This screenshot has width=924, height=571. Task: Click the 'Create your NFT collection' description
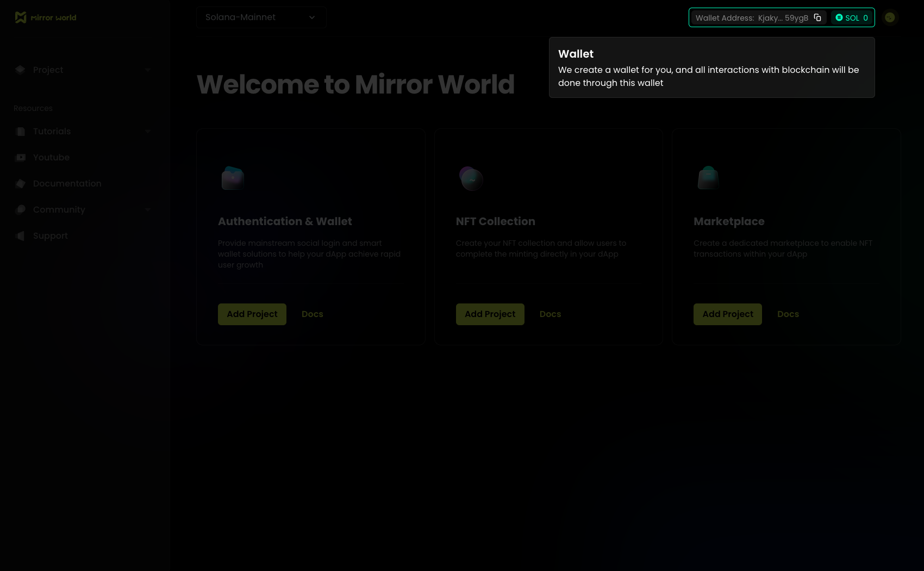(541, 249)
